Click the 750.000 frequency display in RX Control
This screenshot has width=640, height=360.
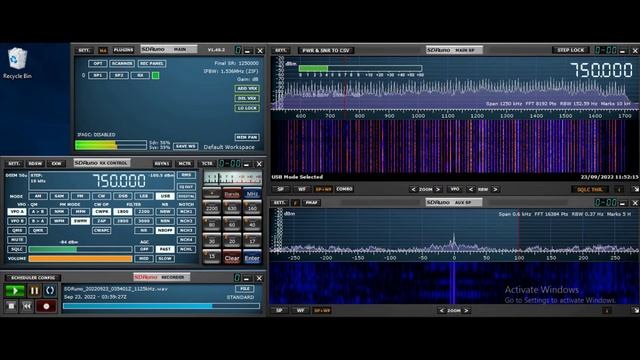pos(119,180)
